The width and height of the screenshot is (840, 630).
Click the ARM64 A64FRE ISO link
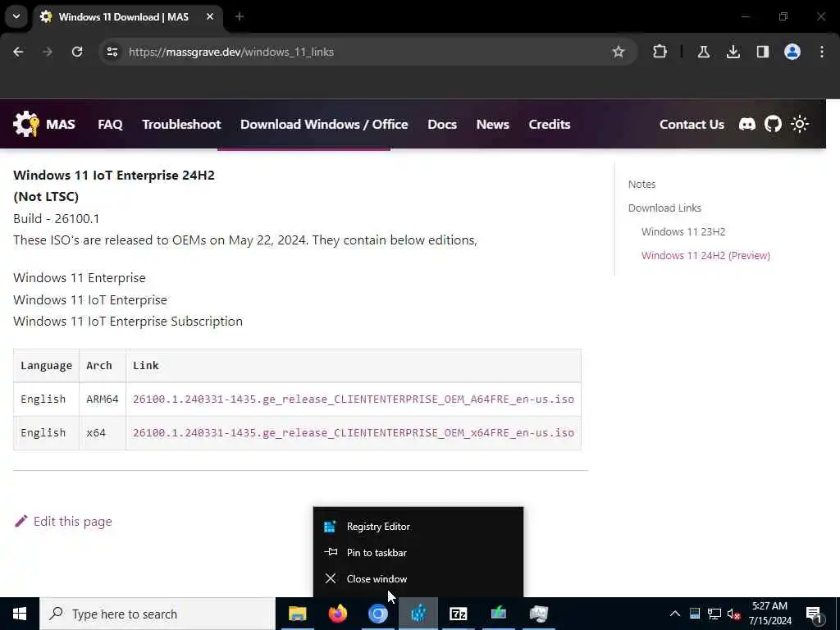pos(353,399)
